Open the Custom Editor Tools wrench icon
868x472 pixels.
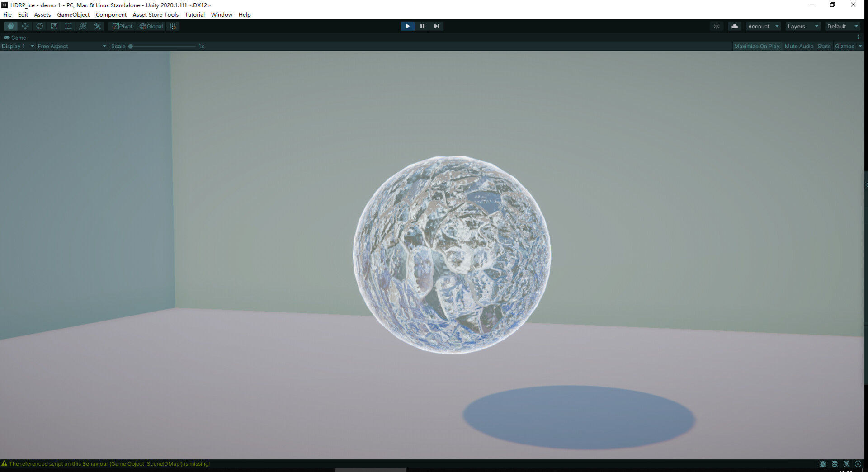pyautogui.click(x=97, y=26)
